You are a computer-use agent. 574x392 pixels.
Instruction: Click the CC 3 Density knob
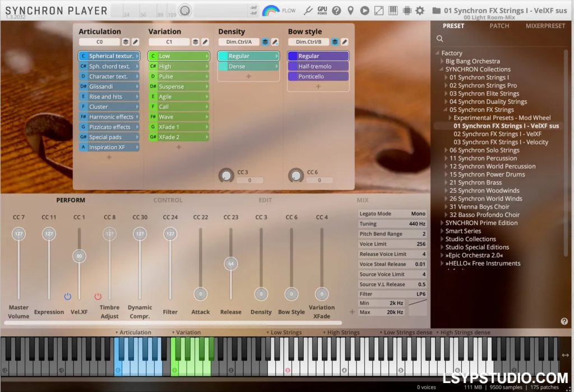pyautogui.click(x=226, y=176)
